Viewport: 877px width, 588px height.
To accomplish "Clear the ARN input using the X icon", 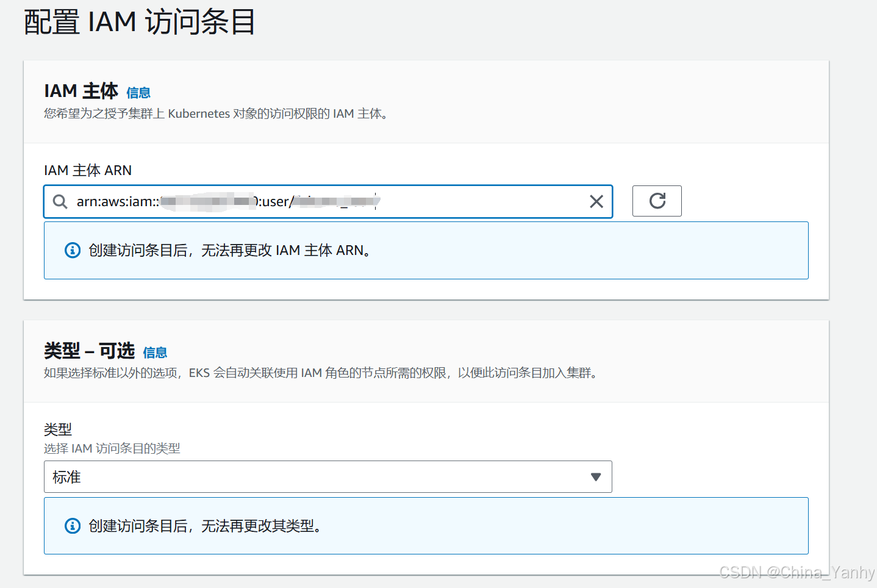I will tap(596, 201).
